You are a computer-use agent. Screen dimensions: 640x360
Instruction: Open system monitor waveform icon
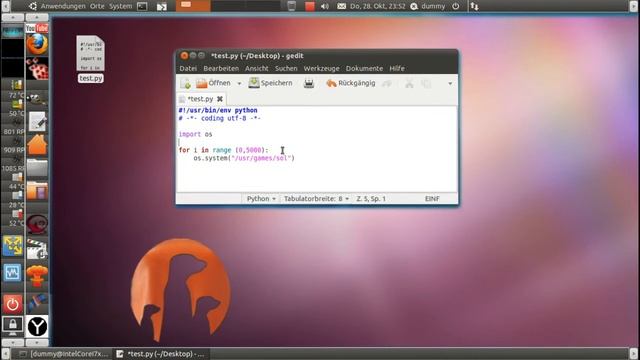[13, 273]
